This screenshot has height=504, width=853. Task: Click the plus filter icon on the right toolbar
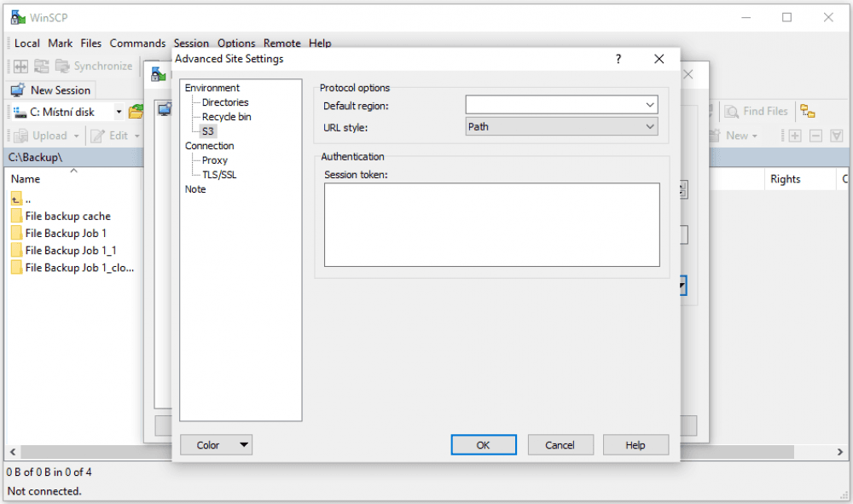pyautogui.click(x=794, y=135)
